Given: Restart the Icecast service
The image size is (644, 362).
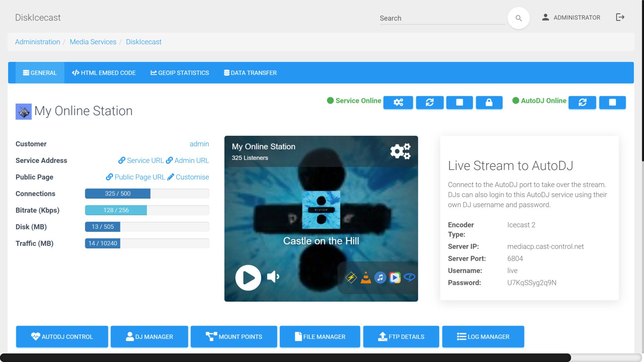Looking at the screenshot, I should click(x=430, y=103).
